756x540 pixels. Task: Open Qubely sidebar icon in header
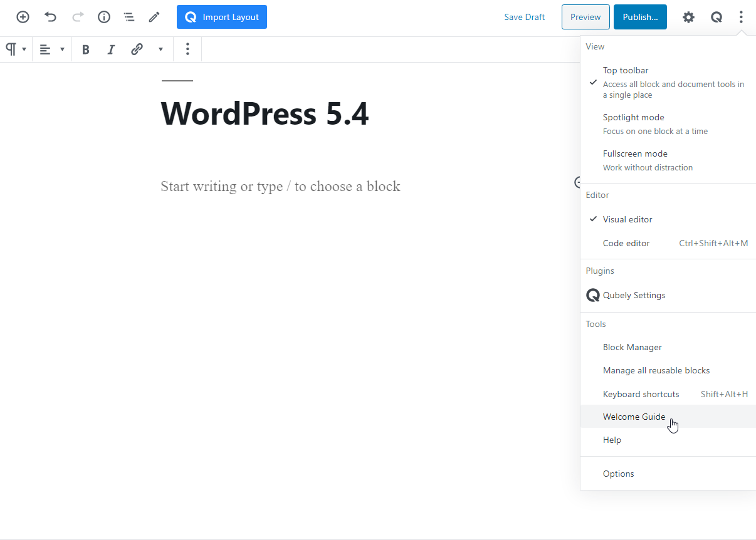(x=716, y=17)
